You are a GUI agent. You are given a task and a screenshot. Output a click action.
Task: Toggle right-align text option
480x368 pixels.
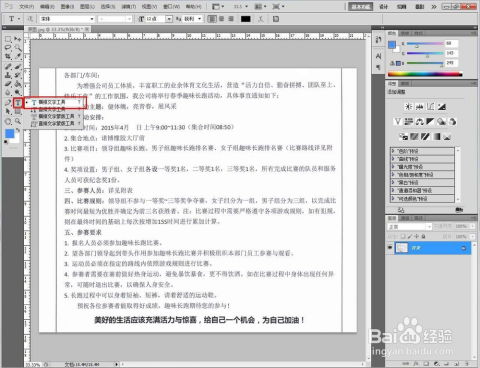pyautogui.click(x=231, y=19)
